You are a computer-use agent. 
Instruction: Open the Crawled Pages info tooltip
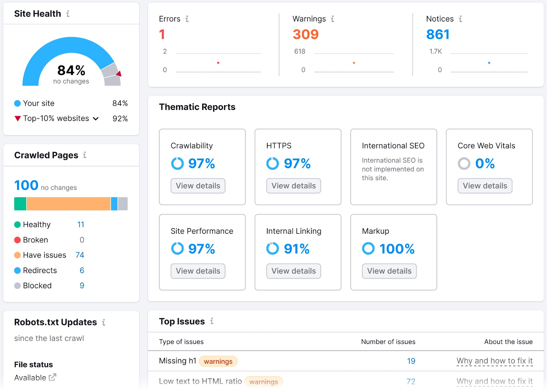coord(84,156)
